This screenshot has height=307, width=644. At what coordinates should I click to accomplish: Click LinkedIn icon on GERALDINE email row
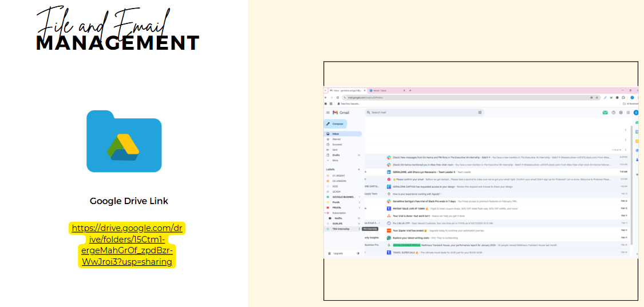[x=389, y=172]
